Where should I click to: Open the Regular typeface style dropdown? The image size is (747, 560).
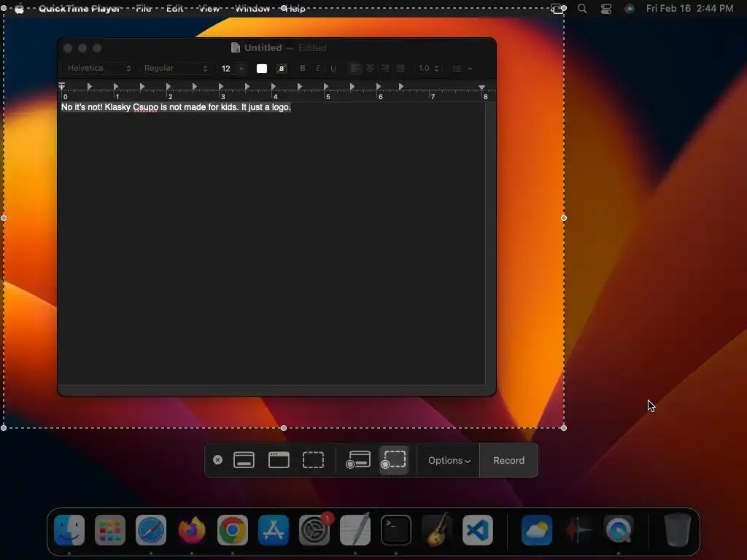(x=176, y=68)
